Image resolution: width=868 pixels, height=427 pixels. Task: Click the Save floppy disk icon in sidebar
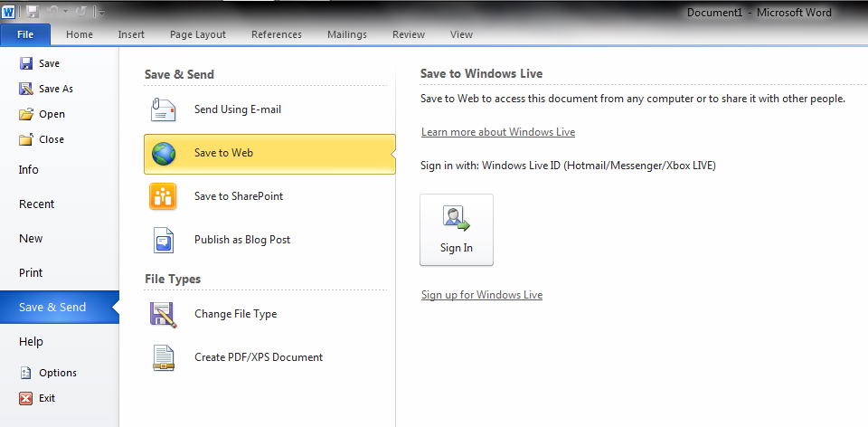tap(26, 63)
